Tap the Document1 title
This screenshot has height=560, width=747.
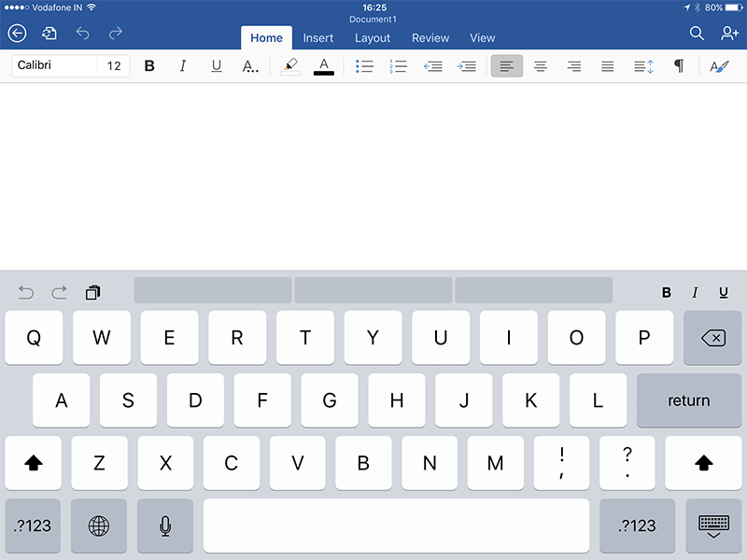point(373,20)
